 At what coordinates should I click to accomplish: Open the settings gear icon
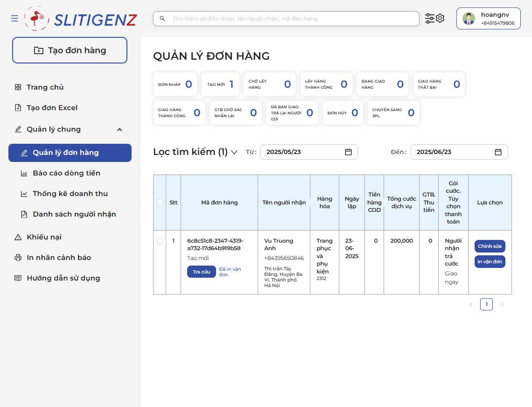point(440,18)
